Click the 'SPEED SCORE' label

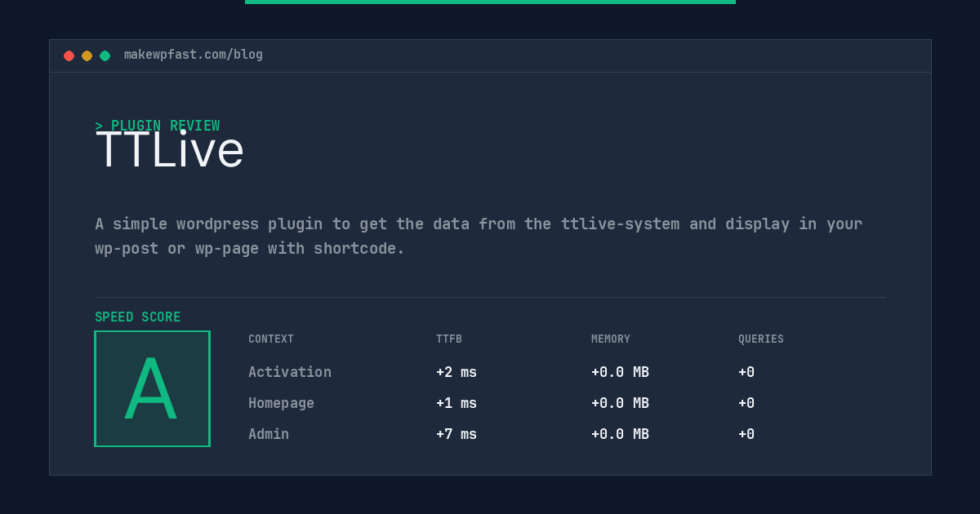click(138, 317)
